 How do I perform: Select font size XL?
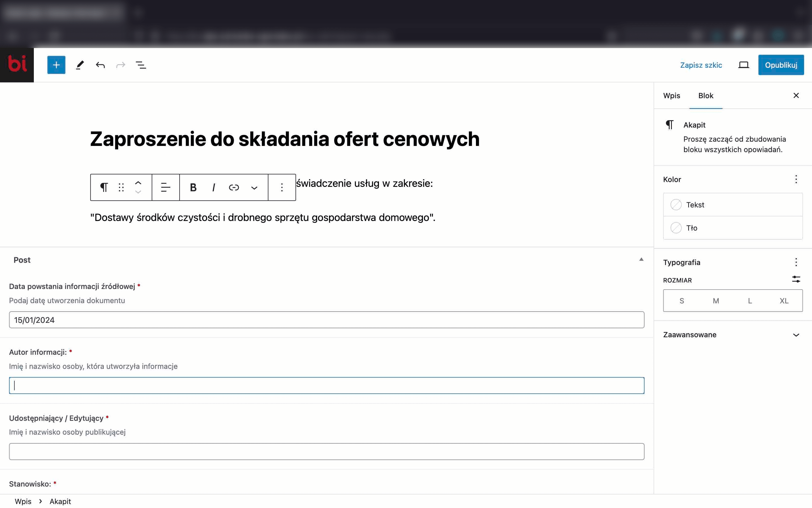click(784, 301)
